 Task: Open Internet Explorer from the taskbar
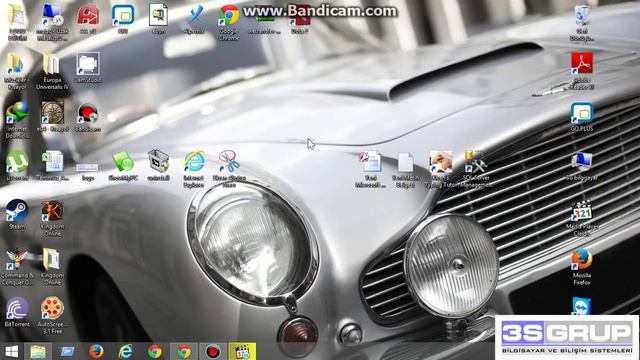coord(126,351)
